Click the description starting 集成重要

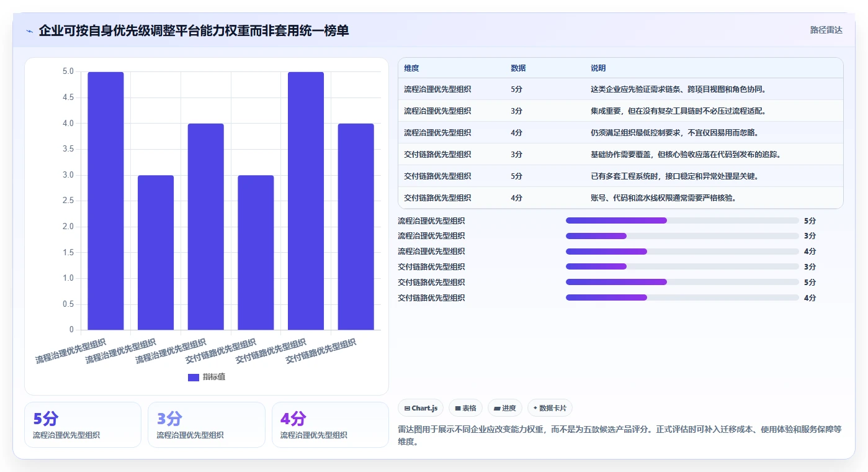[x=679, y=111]
